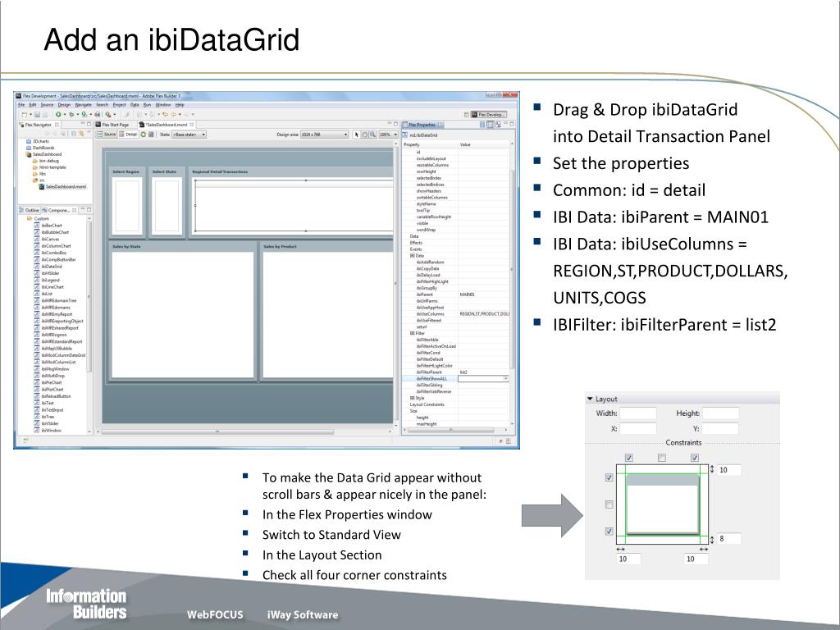Image resolution: width=840 pixels, height=630 pixels.
Task: Open the Source menu
Action: click(x=47, y=105)
